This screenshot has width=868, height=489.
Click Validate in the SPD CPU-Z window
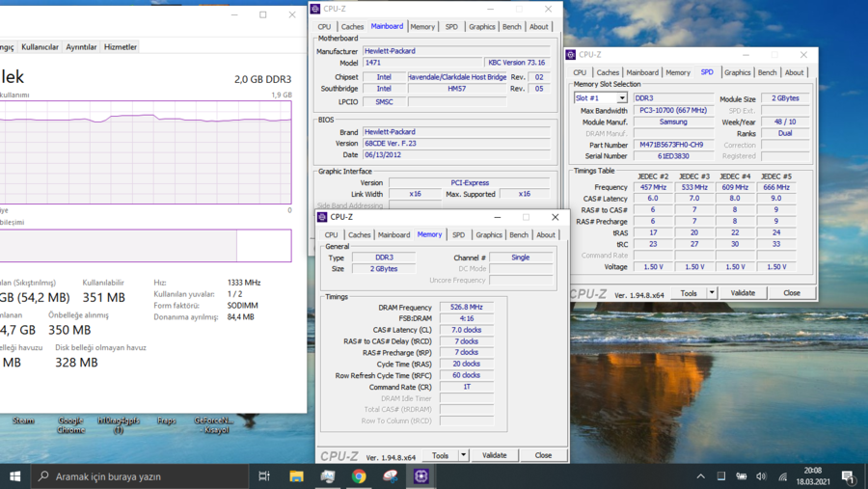pyautogui.click(x=743, y=293)
